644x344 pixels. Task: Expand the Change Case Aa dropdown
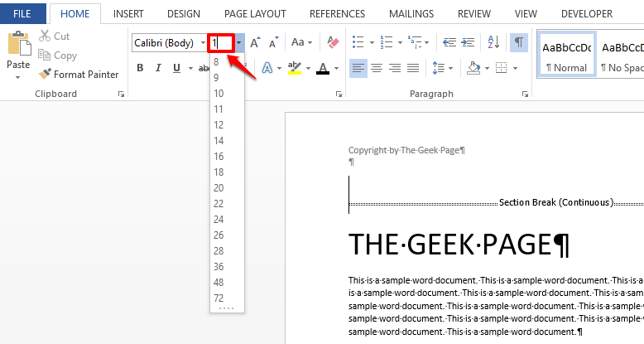tap(301, 43)
